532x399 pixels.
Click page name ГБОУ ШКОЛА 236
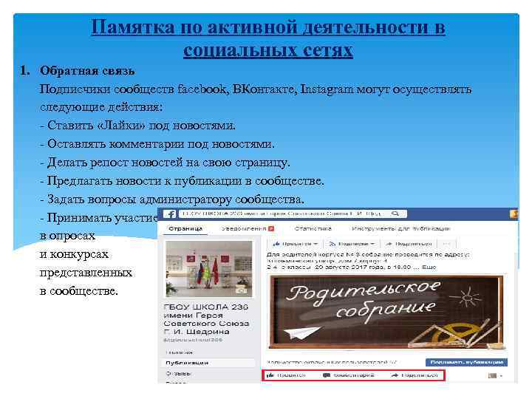tap(206, 319)
